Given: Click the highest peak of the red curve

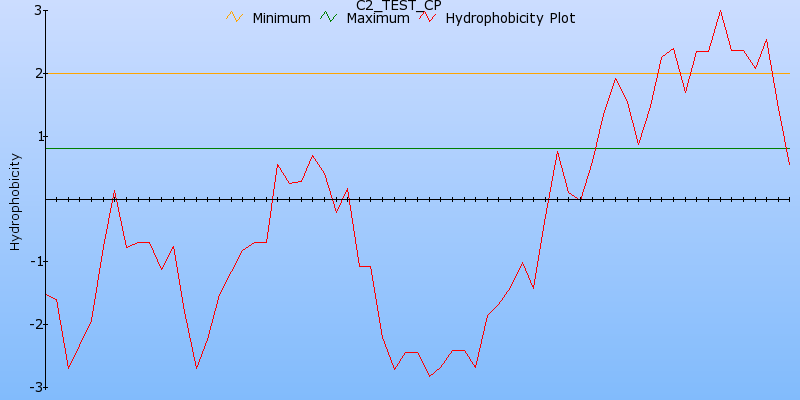Looking at the screenshot, I should (720, 11).
